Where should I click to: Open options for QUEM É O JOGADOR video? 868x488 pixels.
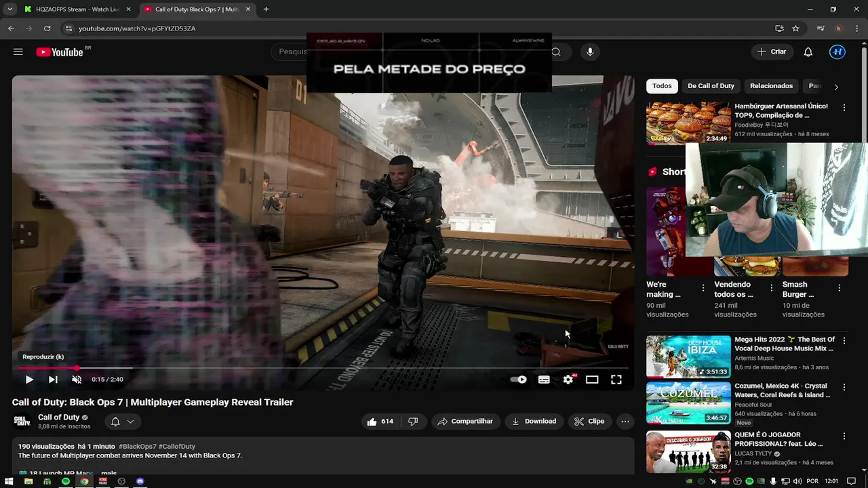(x=844, y=436)
